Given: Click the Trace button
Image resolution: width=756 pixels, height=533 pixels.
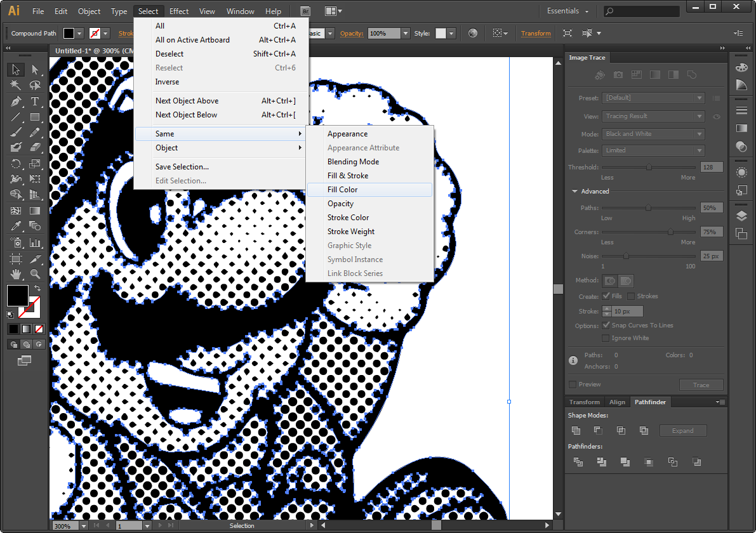Looking at the screenshot, I should pos(701,385).
